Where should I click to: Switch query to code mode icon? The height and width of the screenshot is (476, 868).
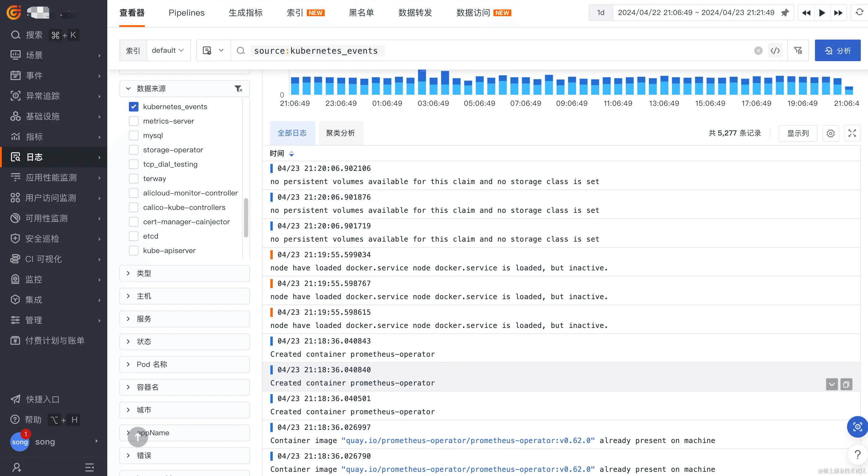click(775, 51)
